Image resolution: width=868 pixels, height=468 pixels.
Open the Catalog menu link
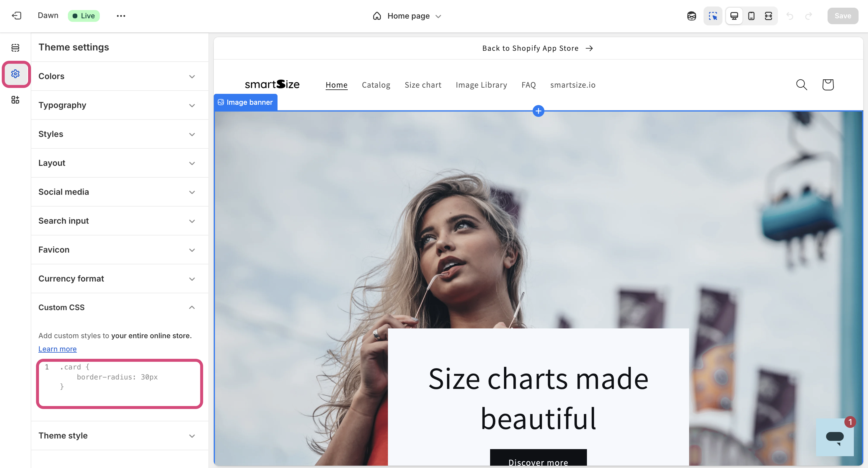click(x=376, y=85)
